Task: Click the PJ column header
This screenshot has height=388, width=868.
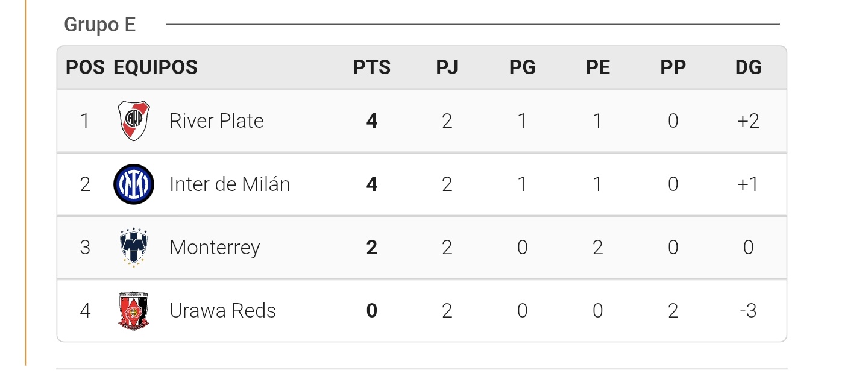Action: [x=447, y=67]
